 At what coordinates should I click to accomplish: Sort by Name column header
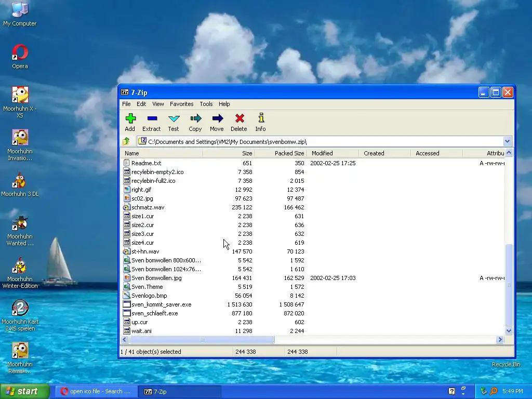pyautogui.click(x=162, y=153)
